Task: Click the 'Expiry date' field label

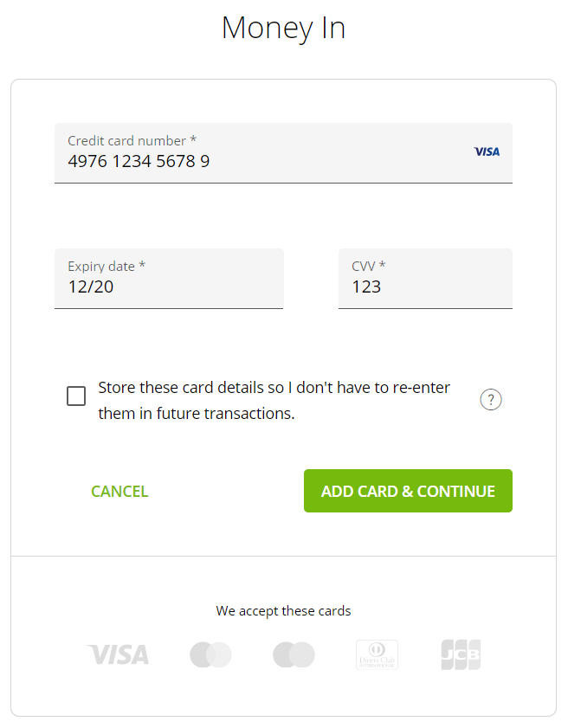Action: [106, 266]
